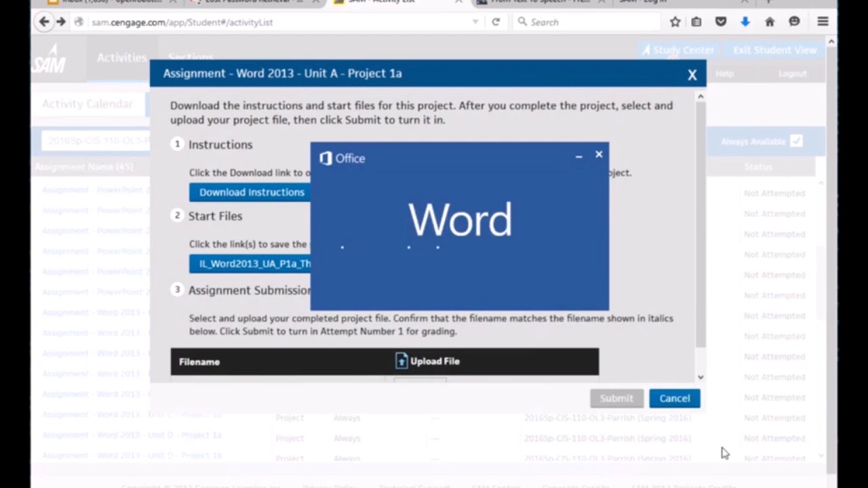Click the Assignment Submission heading
The image size is (868, 488).
coord(249,290)
